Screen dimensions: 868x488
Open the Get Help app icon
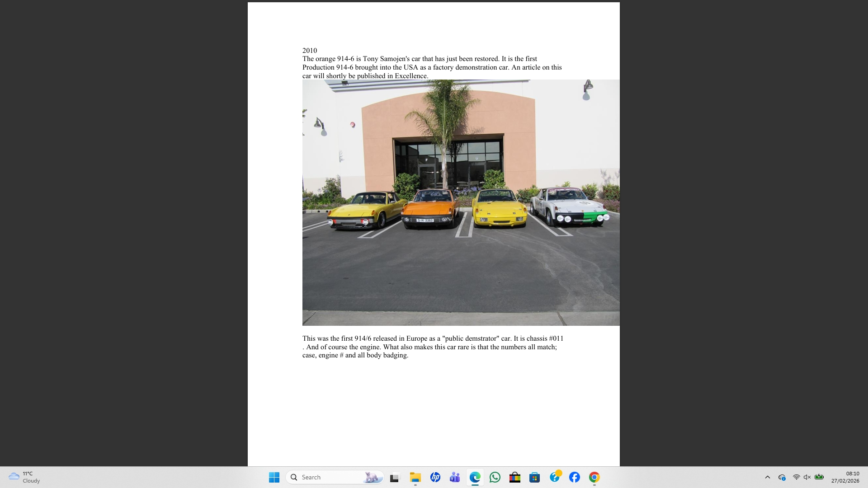click(x=555, y=477)
